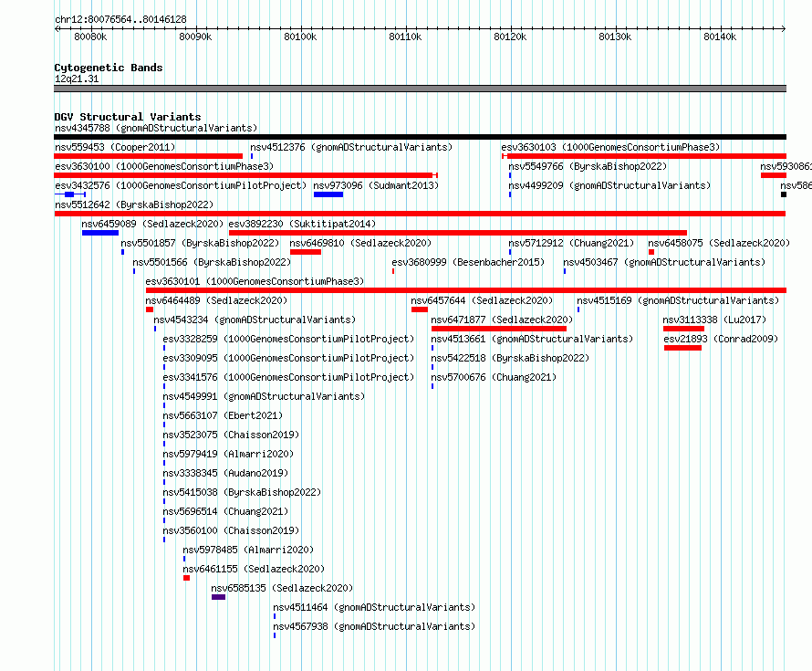
Task: Select the nsv6471877 Sedlazeck2020 red bar
Action: click(499, 329)
